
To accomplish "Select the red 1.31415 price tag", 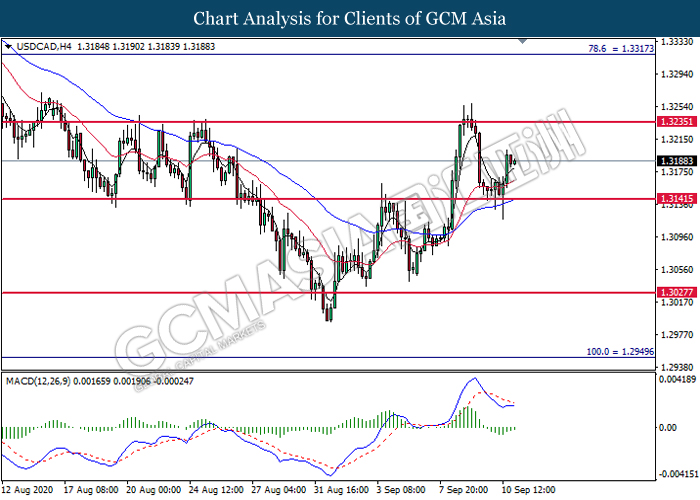I will click(x=677, y=199).
